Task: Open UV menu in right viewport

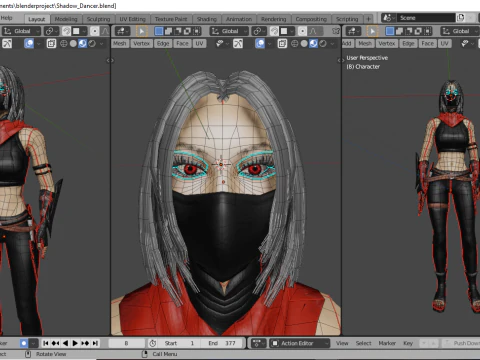Action: [x=444, y=44]
